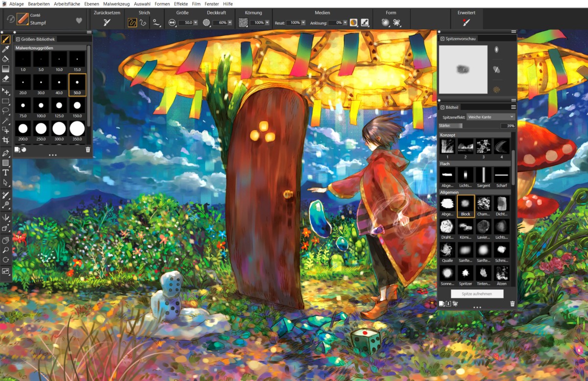Open the Spitzeneffekt 'Weiche Kante' dropdown
The height and width of the screenshot is (381, 588).
(490, 117)
